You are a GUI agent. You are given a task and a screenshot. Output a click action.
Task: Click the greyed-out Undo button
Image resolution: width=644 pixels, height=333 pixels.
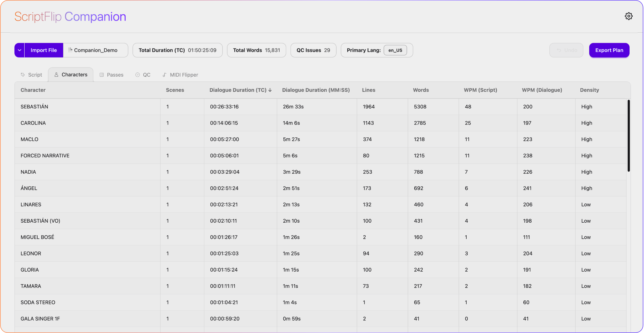[566, 50]
